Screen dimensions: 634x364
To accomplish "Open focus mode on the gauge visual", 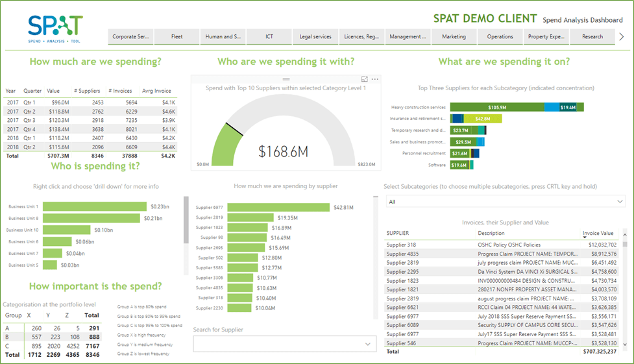I will (365, 79).
